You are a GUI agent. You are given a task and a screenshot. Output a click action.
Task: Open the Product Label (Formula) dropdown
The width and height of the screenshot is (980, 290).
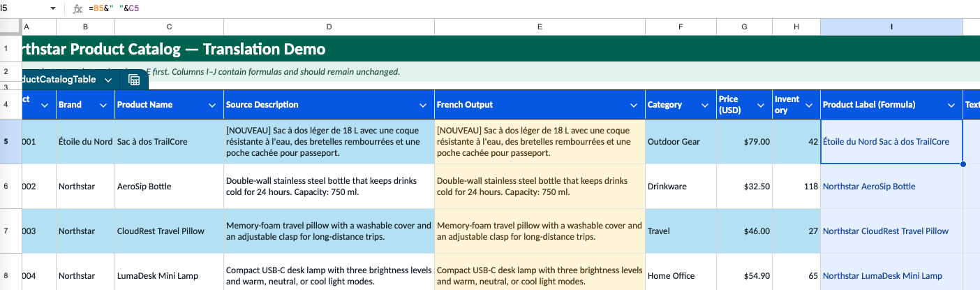tap(952, 105)
